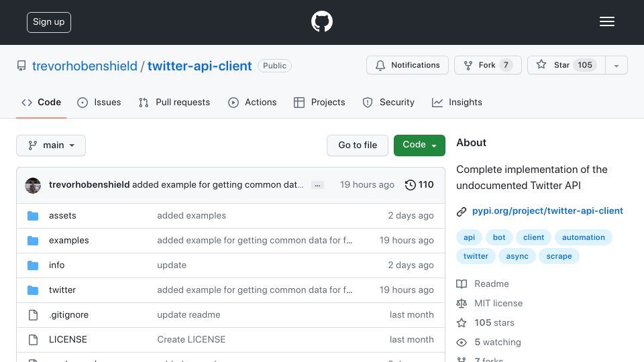Switch to the Code tab

point(41,102)
